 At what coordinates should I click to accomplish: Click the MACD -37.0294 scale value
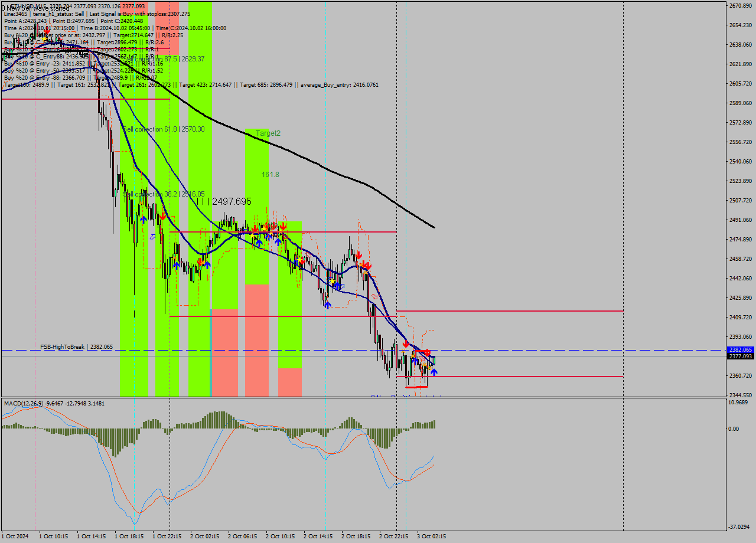point(740,526)
